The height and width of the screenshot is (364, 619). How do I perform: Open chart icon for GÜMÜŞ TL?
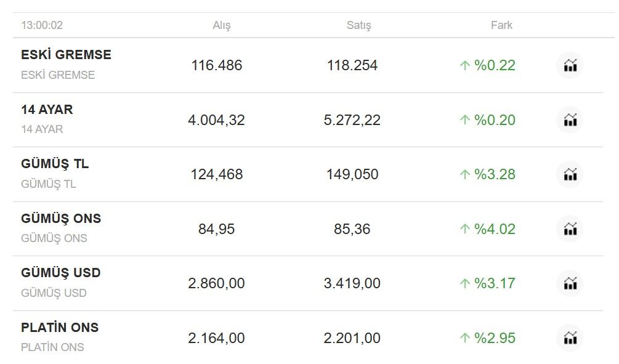point(570,174)
